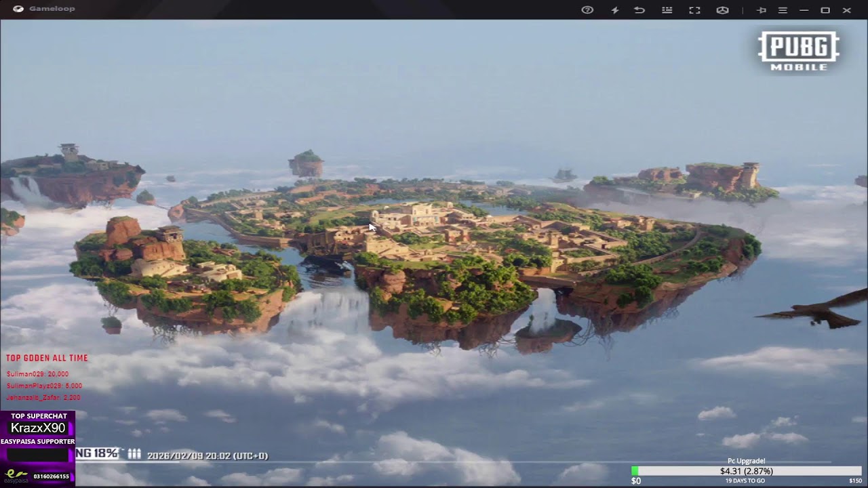Minimize the Gameloop window
The height and width of the screenshot is (488, 868).
[804, 10]
